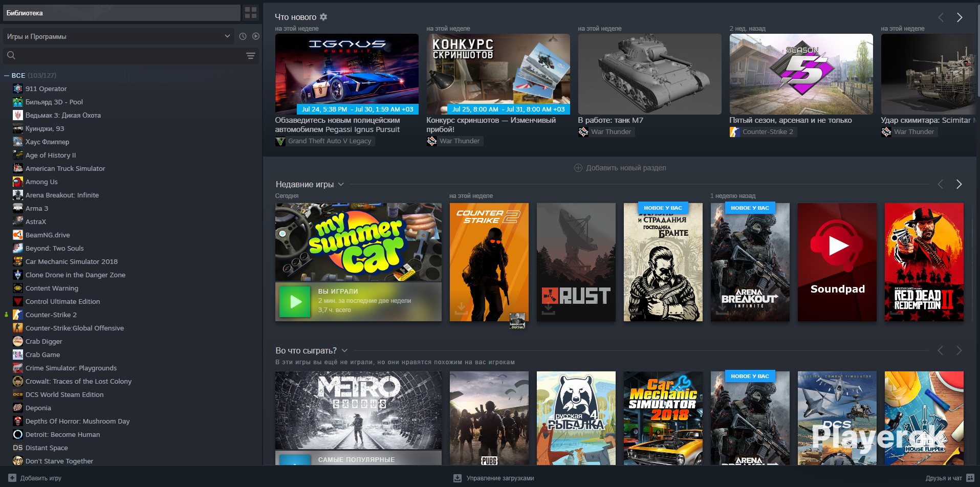The height and width of the screenshot is (487, 980).
Task: Open Counter-Strike 2 cover in recent games
Action: pyautogui.click(x=489, y=262)
